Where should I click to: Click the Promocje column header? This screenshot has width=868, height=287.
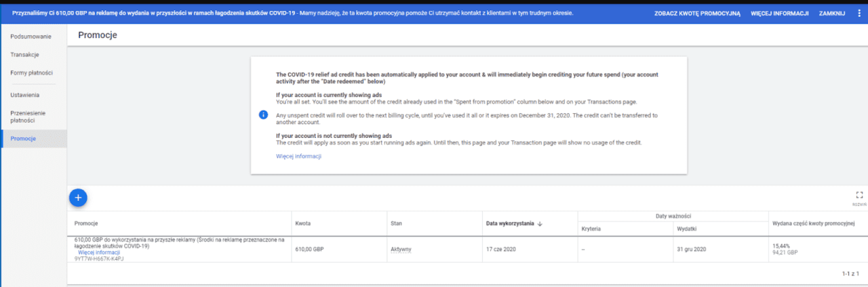point(86,223)
